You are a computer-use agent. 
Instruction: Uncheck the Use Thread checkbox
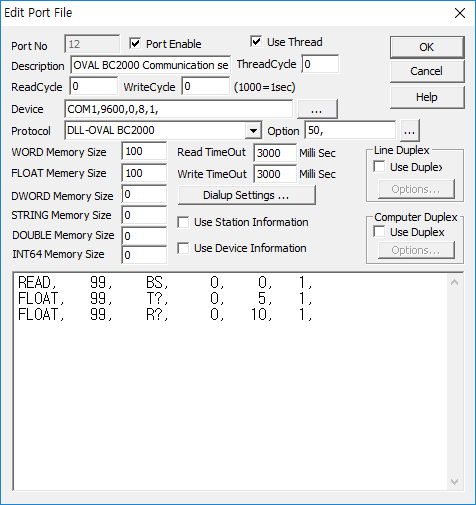256,42
